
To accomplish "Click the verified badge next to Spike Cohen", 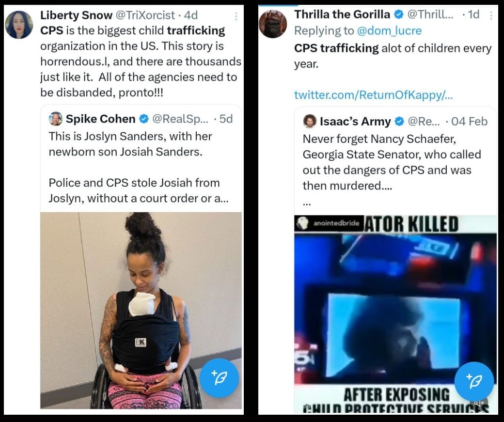I will coord(143,119).
